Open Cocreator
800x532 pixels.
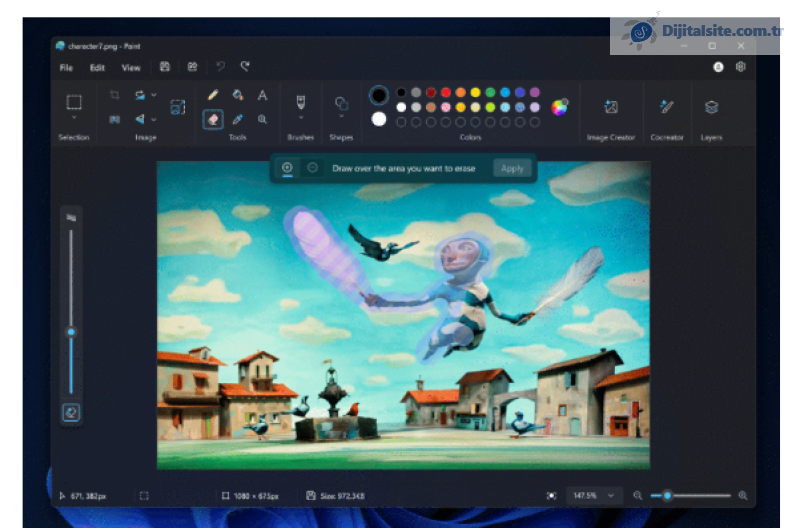pos(666,107)
